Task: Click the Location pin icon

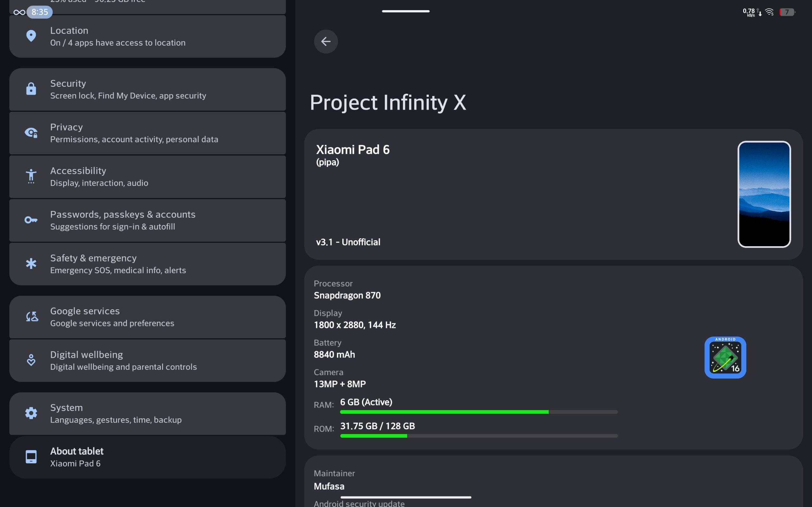Action: tap(31, 36)
